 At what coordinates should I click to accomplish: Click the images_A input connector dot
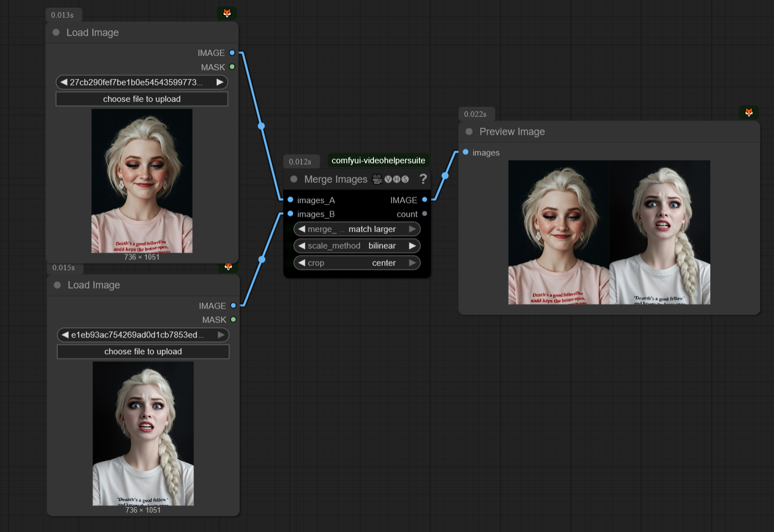[290, 199]
